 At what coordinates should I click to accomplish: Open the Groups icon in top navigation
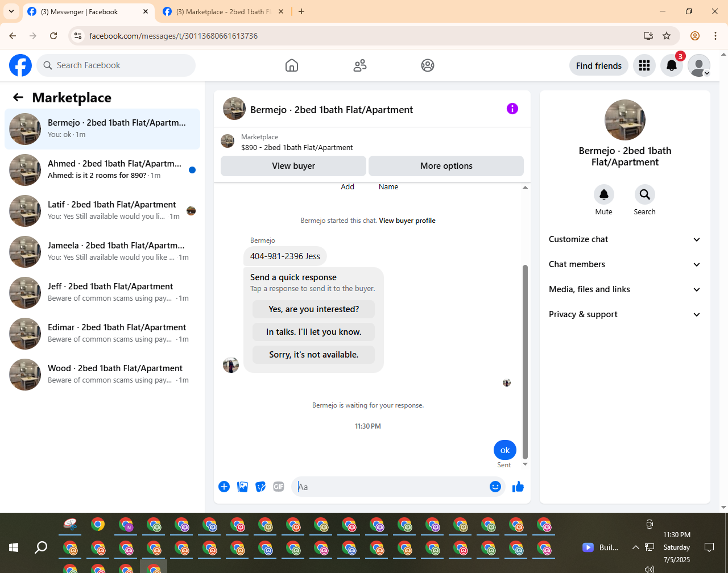(428, 65)
